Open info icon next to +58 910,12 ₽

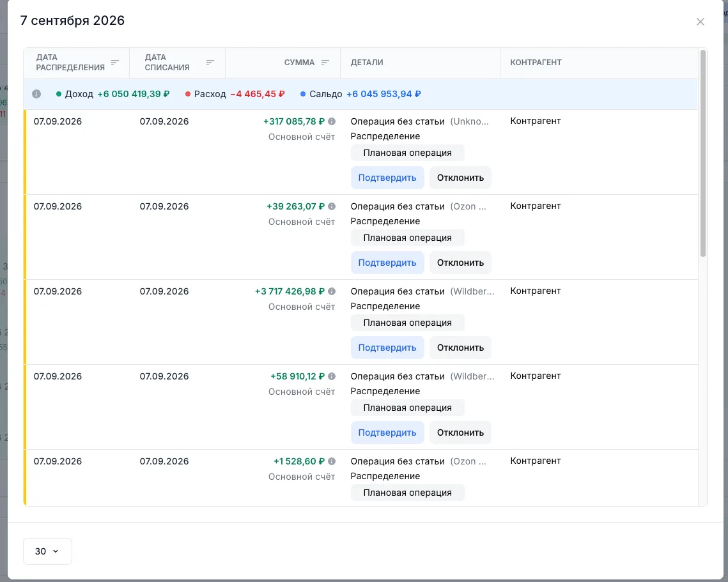[332, 376]
